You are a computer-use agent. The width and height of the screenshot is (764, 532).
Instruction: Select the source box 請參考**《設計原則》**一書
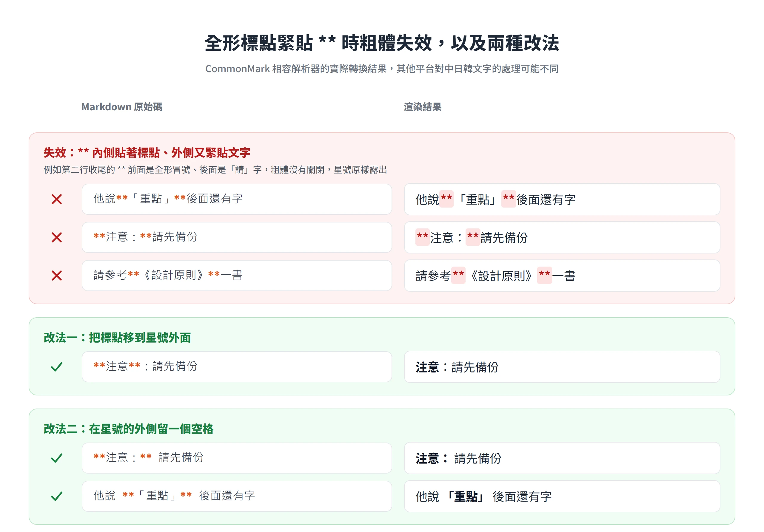237,276
